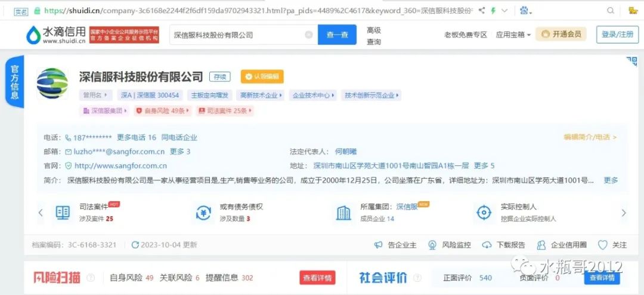Click the 司法案件 book icon
Image resolution: width=644 pixels, height=295 pixels.
[63, 213]
